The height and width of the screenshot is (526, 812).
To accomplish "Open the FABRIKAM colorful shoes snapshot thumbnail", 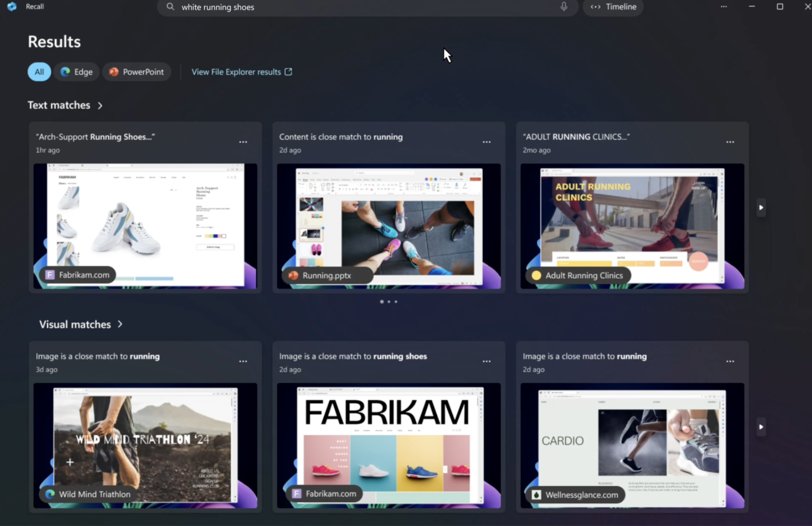I will click(x=389, y=445).
